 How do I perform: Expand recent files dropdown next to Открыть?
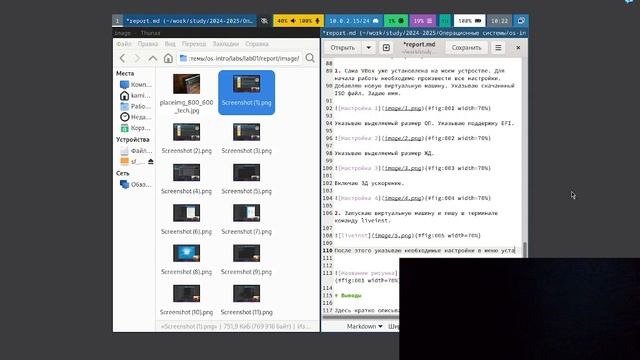pos(369,48)
